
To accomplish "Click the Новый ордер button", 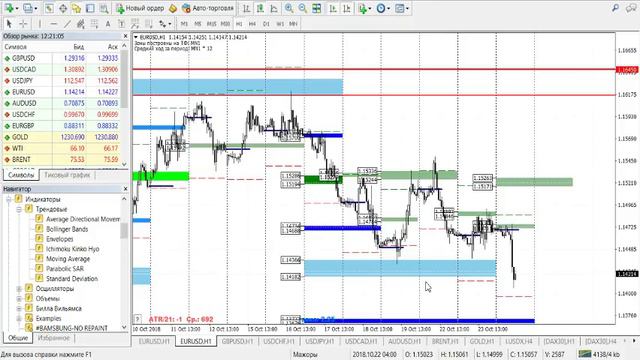I will pos(140,8).
